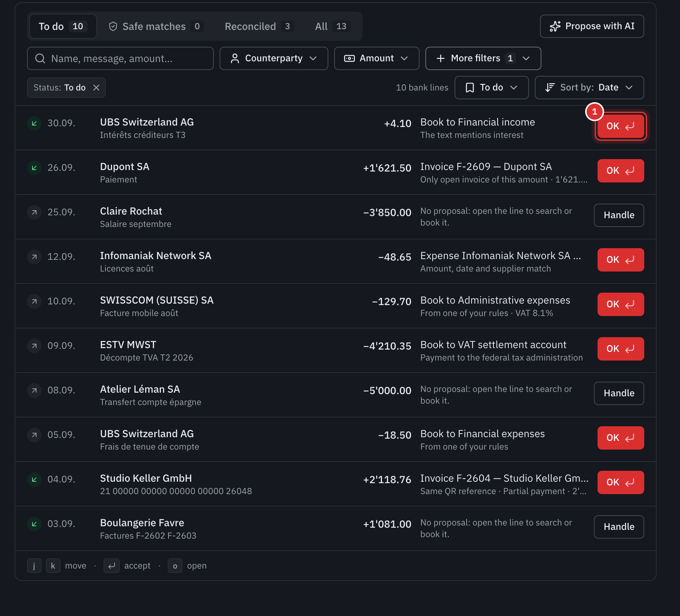Click outgoing arrow icon on Infomaniak row

[x=34, y=257]
